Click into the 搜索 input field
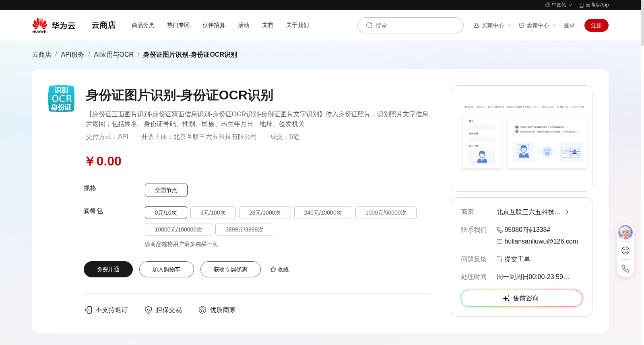This screenshot has width=644, height=345. [411, 25]
